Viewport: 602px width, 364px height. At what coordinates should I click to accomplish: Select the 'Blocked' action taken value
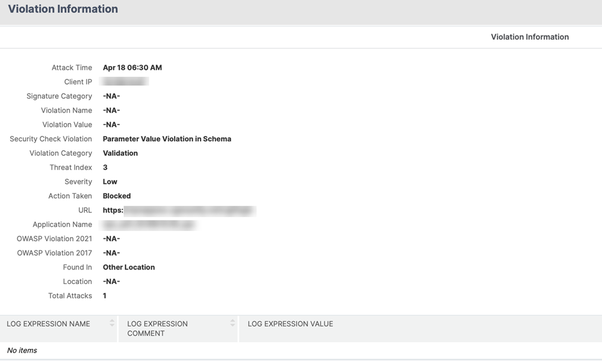[x=117, y=196]
